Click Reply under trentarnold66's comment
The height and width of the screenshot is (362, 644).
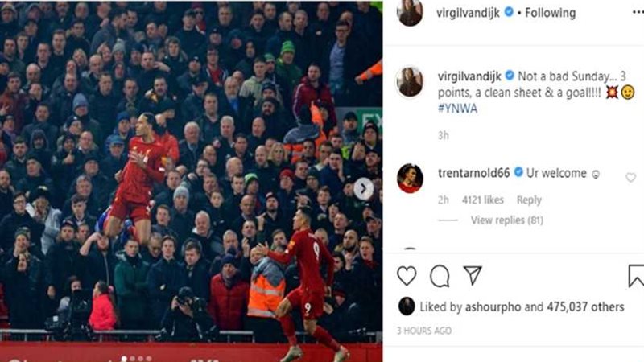529,200
